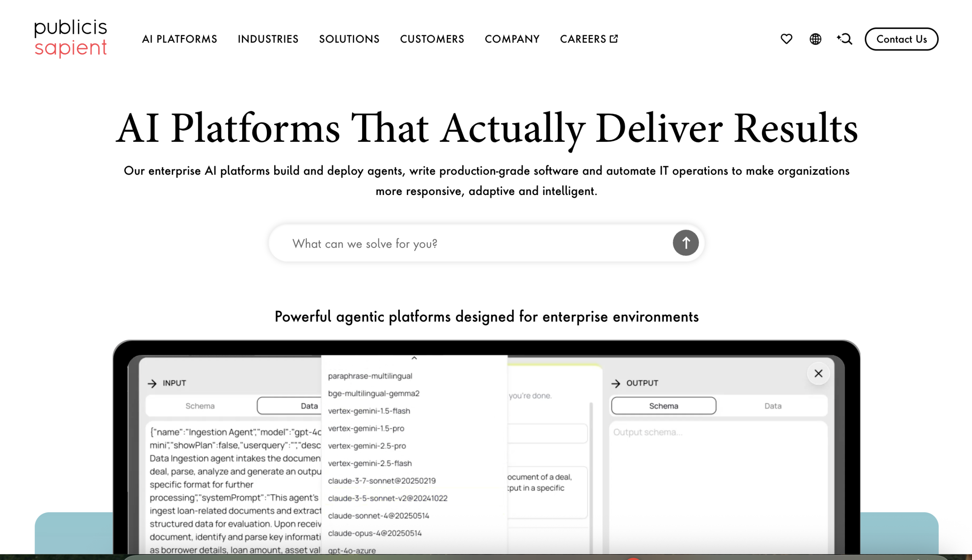Image resolution: width=972 pixels, height=560 pixels.
Task: Close the panel with X icon
Action: point(818,373)
